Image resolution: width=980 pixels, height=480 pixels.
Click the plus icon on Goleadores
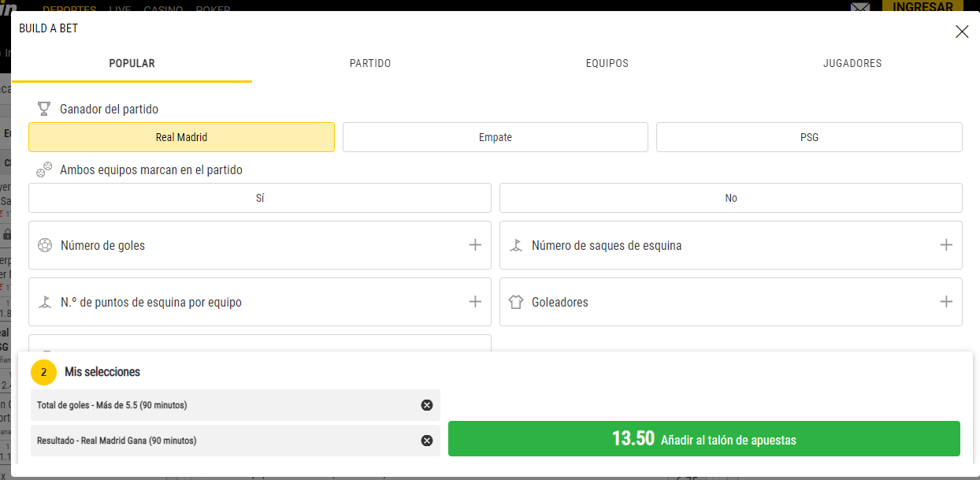[x=946, y=302]
